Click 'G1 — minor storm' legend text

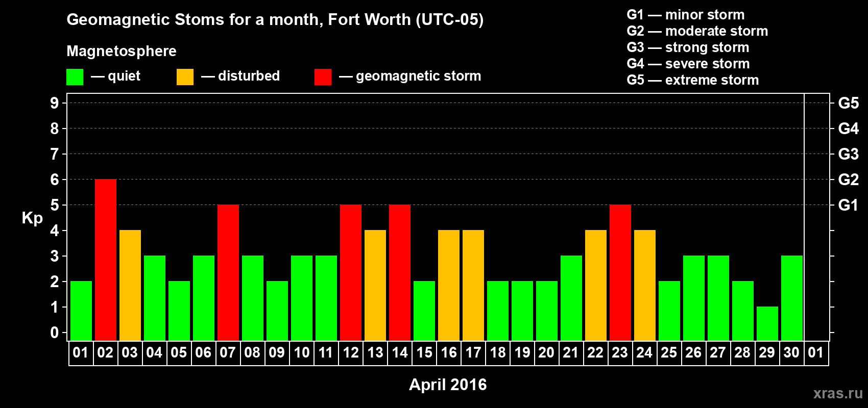[686, 15]
